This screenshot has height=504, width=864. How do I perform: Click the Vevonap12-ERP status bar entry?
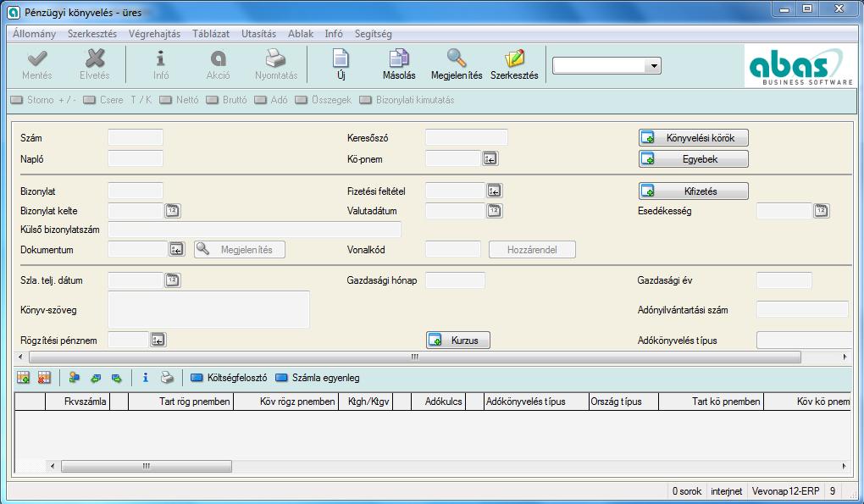pos(785,490)
